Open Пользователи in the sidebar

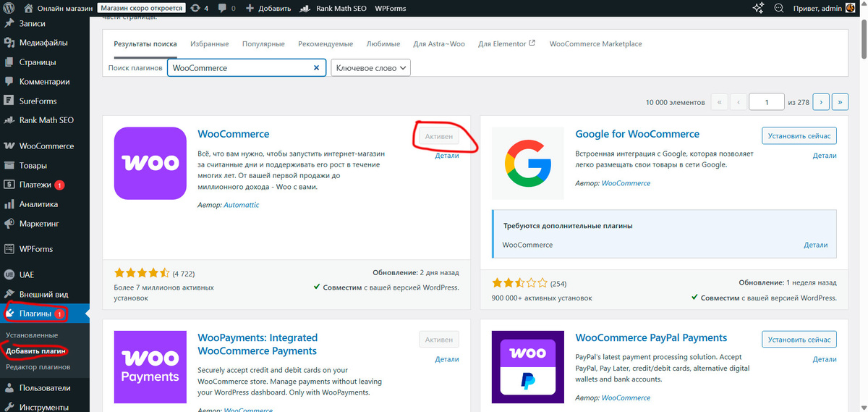point(45,387)
